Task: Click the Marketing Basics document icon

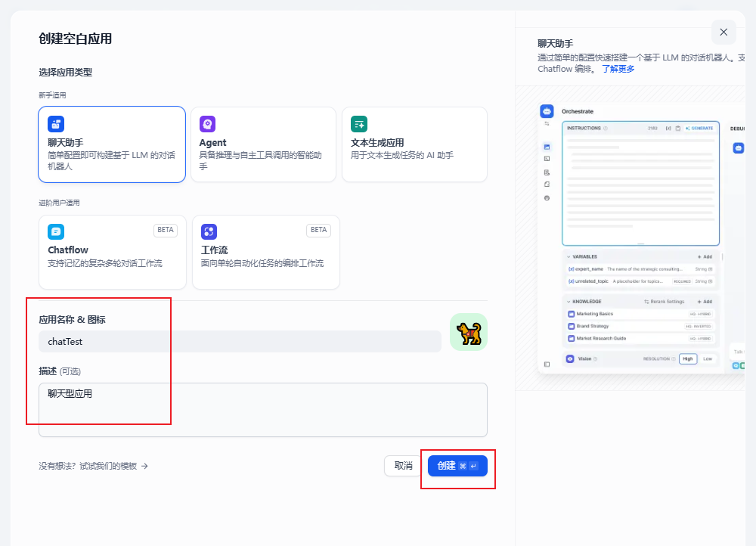Action: (x=572, y=314)
